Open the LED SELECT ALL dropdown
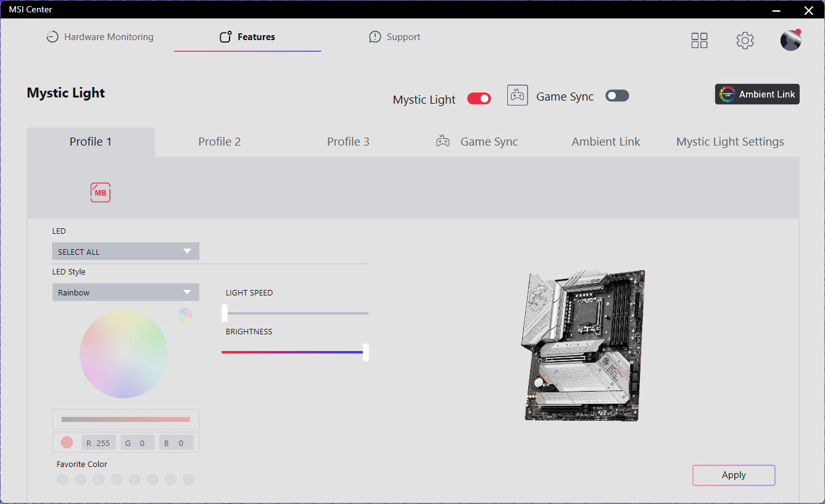 125,251
